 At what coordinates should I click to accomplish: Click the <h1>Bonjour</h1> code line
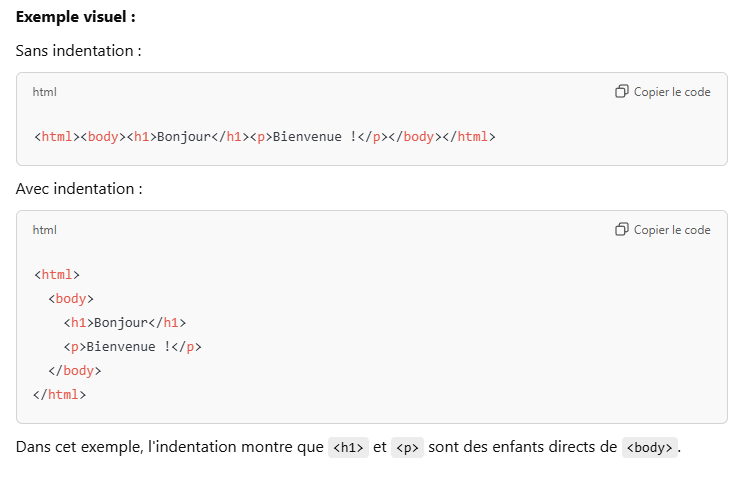[125, 322]
